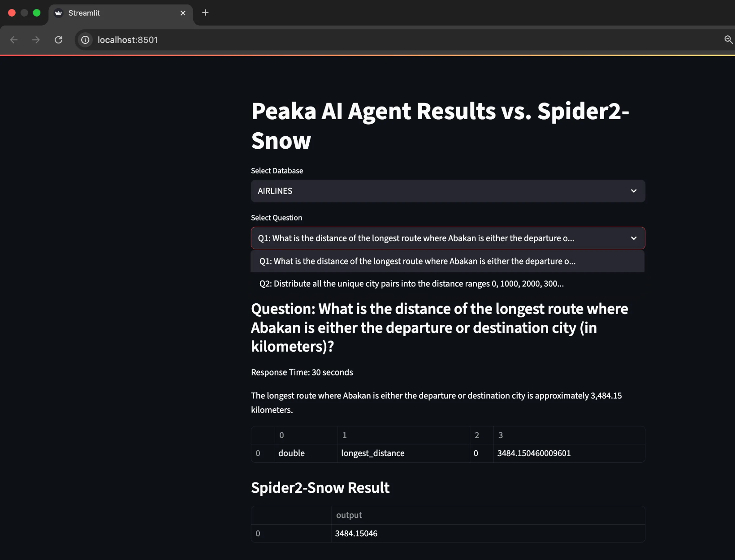This screenshot has height=560, width=735.
Task: Click the zoom magnifier icon in address bar
Action: point(728,40)
